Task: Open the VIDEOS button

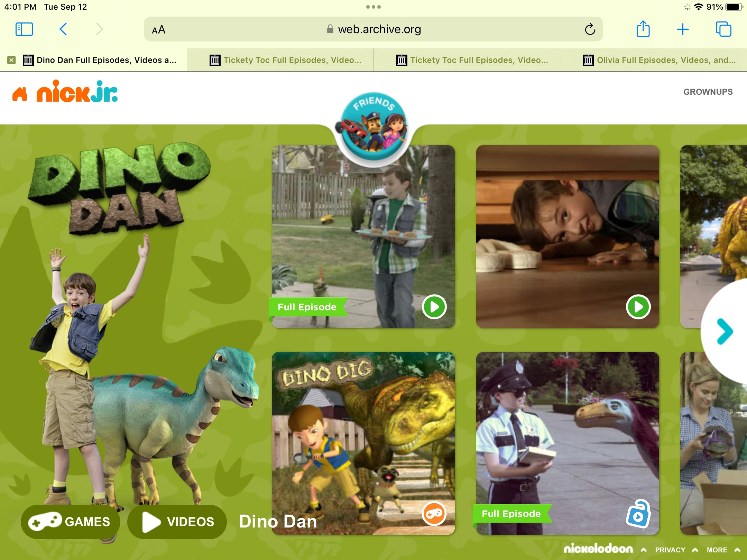Action: (x=177, y=521)
